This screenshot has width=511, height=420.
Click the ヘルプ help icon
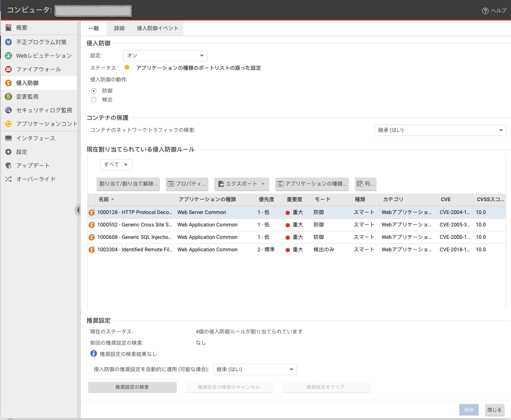click(485, 11)
